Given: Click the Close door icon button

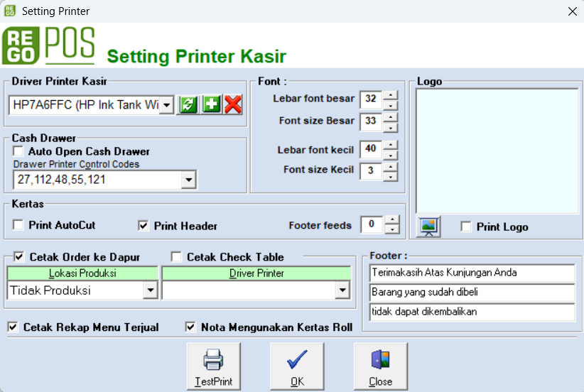Looking at the screenshot, I should pyautogui.click(x=380, y=366).
